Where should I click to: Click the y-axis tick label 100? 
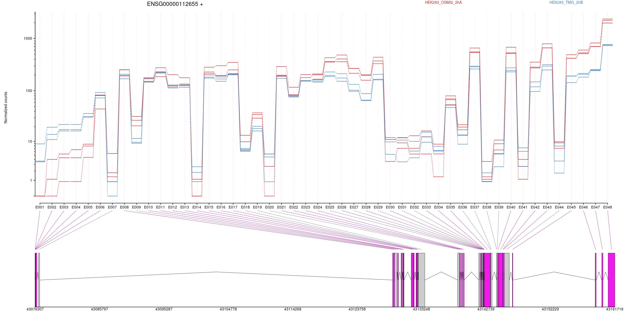coord(29,91)
